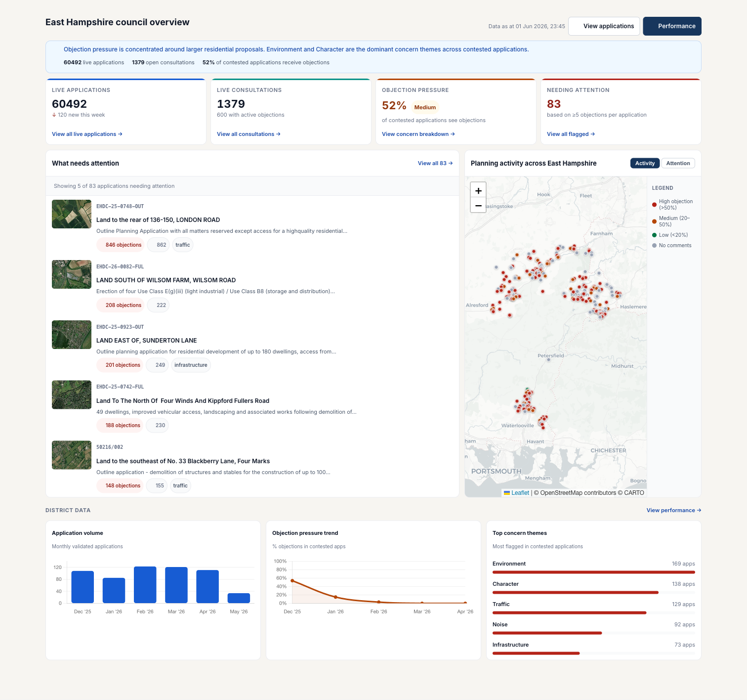The width and height of the screenshot is (747, 700).
Task: Click the traffic tag on London Road
Action: (x=182, y=245)
